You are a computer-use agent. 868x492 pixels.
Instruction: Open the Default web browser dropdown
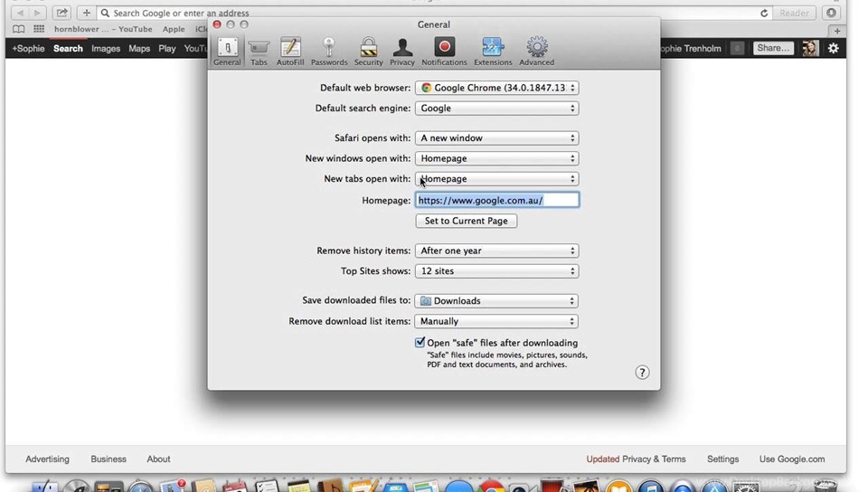pos(496,88)
